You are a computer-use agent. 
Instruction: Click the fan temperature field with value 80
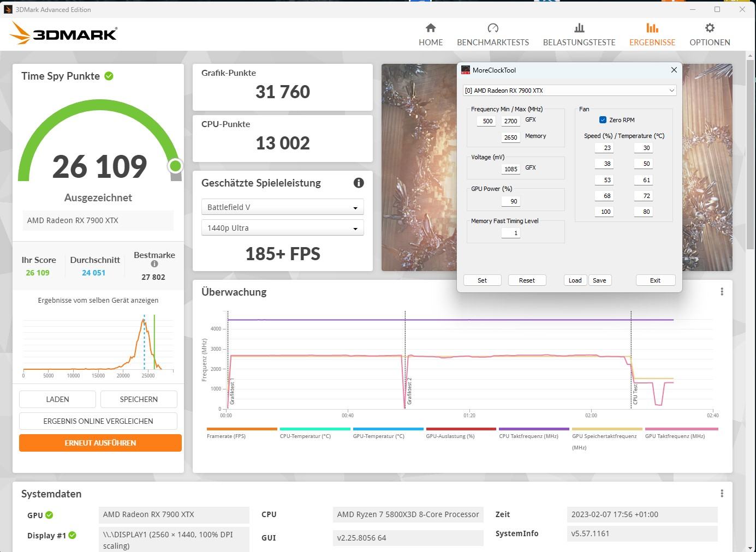[643, 212]
